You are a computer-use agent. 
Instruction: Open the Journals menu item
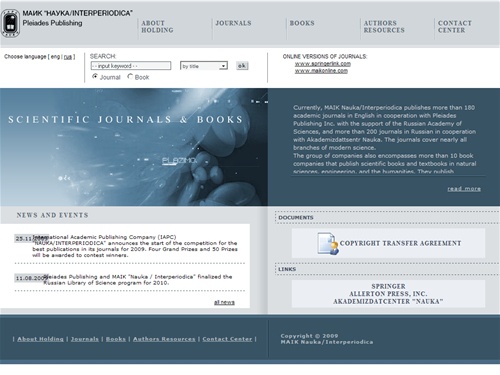click(233, 23)
